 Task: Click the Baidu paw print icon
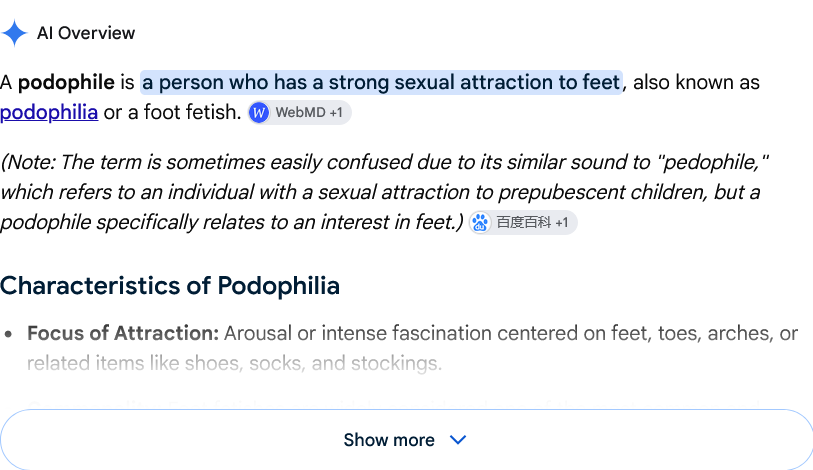click(480, 223)
